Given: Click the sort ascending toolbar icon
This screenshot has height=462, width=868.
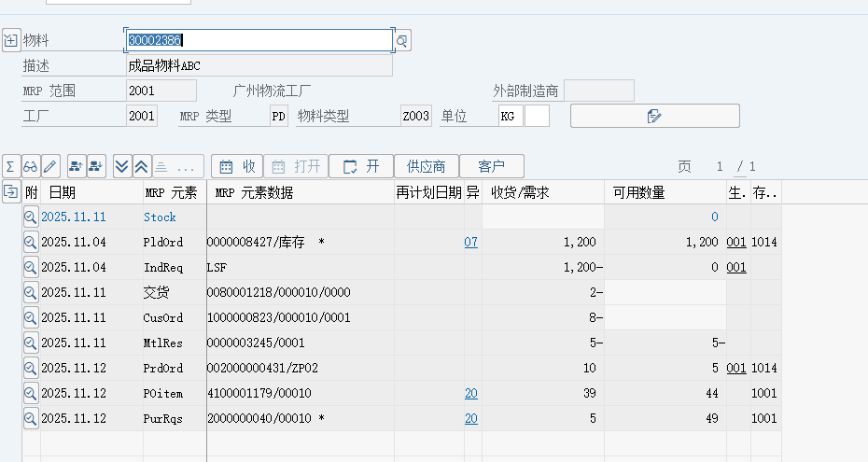Looking at the screenshot, I should (77, 166).
